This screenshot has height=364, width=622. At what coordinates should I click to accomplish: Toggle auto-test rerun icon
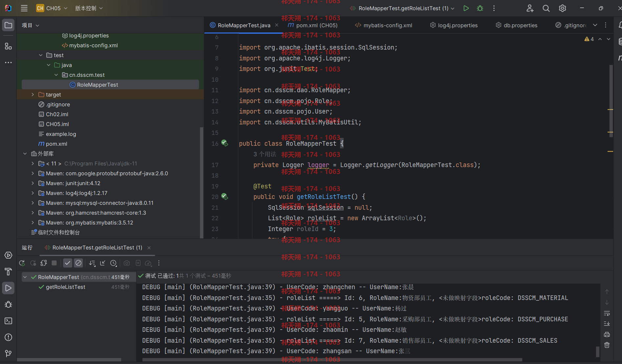[44, 263]
